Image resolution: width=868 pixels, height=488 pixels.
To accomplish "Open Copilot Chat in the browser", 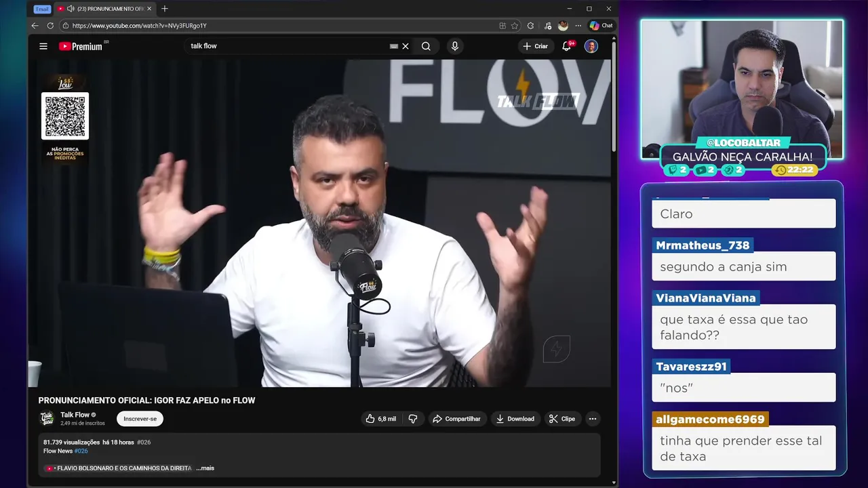I will tap(601, 26).
